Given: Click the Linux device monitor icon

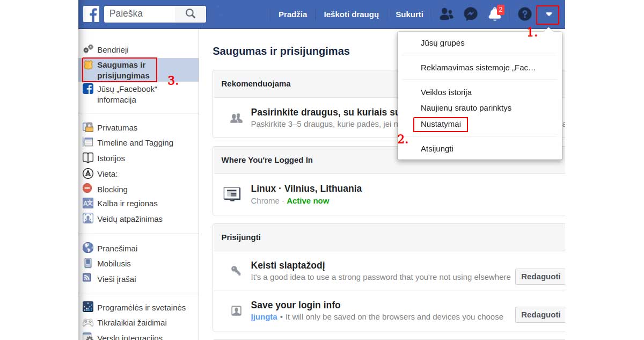Looking at the screenshot, I should (x=232, y=194).
